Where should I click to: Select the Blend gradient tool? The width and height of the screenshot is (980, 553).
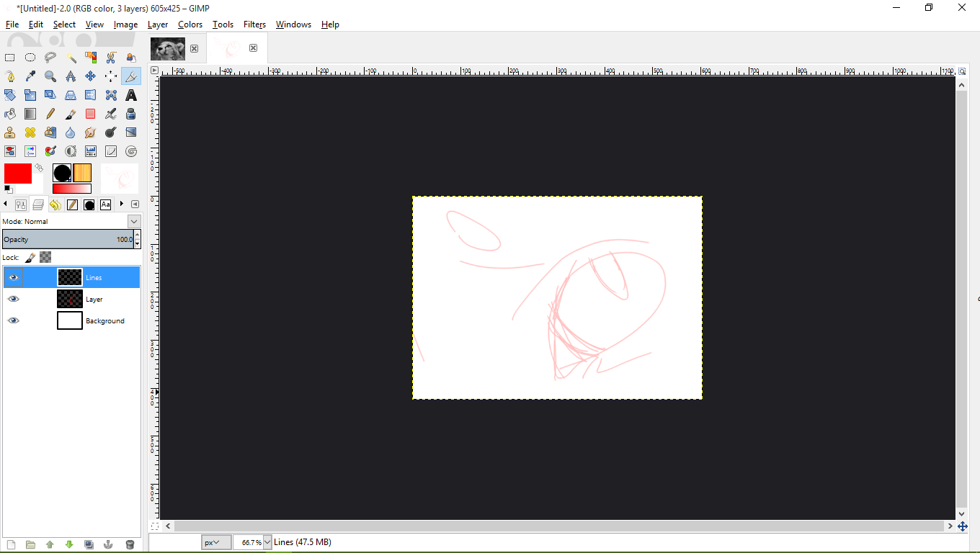tap(30, 114)
